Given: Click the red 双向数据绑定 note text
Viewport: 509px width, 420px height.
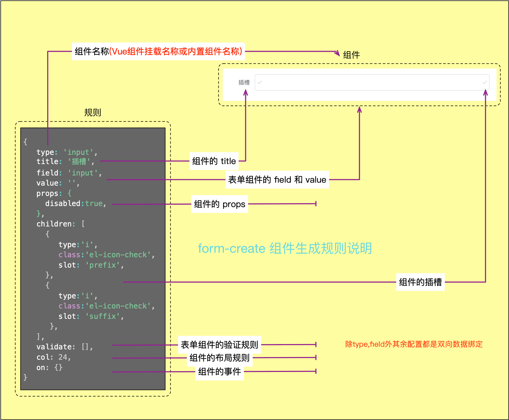Looking at the screenshot, I should [x=413, y=344].
